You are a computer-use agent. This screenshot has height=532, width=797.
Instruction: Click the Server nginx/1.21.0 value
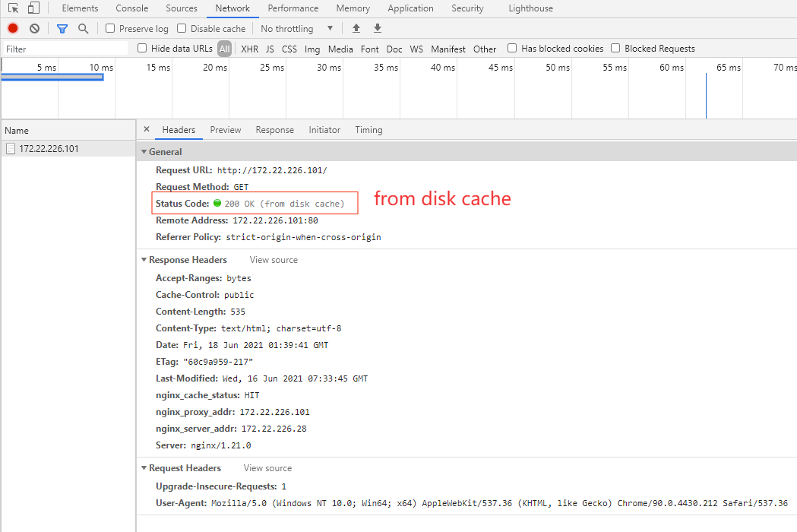click(x=220, y=445)
